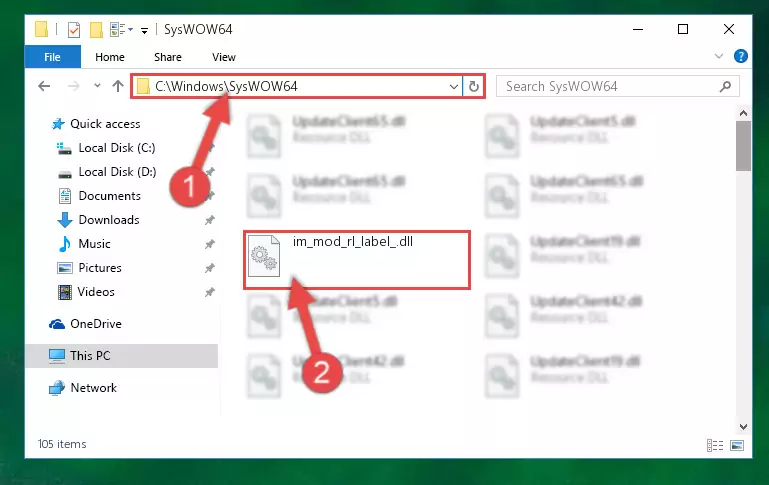Click the Search SysWOW64 field

point(617,86)
